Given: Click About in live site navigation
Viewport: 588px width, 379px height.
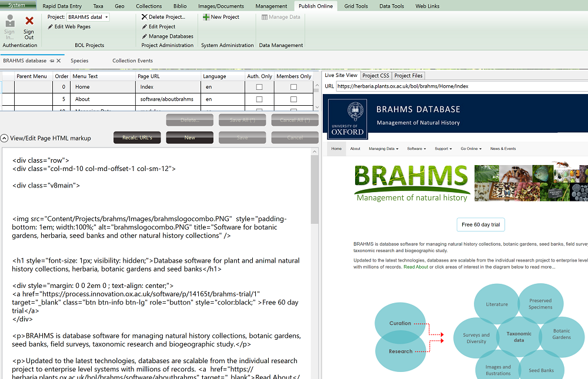Looking at the screenshot, I should click(x=355, y=149).
